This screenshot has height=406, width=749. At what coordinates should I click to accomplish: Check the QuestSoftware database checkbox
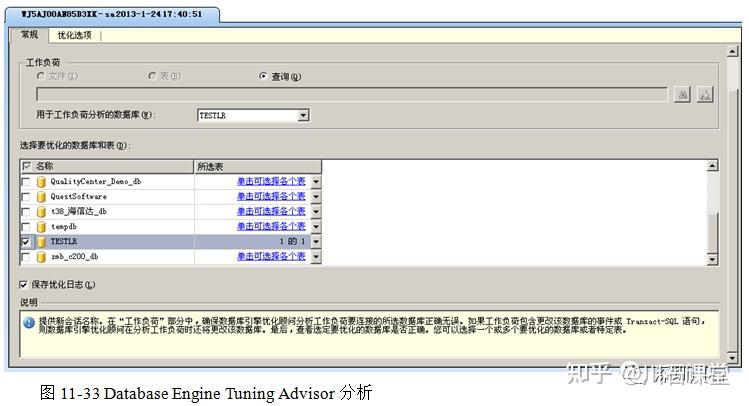point(26,196)
